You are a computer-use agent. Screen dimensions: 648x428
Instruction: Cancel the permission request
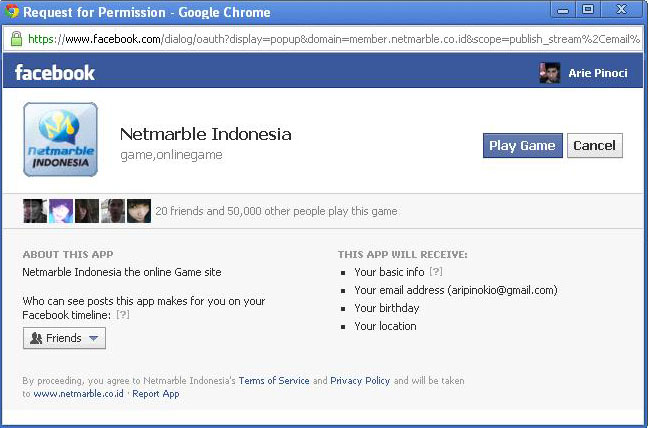594,145
